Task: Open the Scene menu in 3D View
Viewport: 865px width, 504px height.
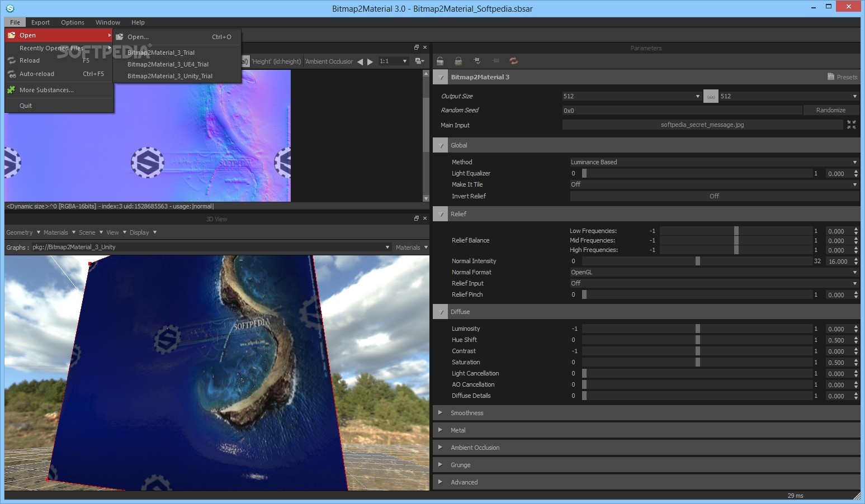Action: pos(91,232)
